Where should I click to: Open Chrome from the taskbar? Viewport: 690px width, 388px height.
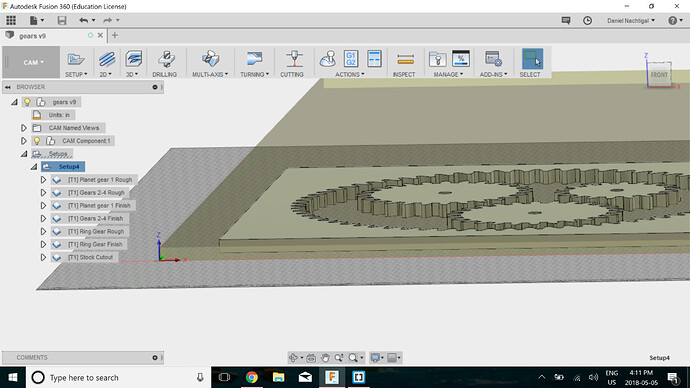point(252,377)
